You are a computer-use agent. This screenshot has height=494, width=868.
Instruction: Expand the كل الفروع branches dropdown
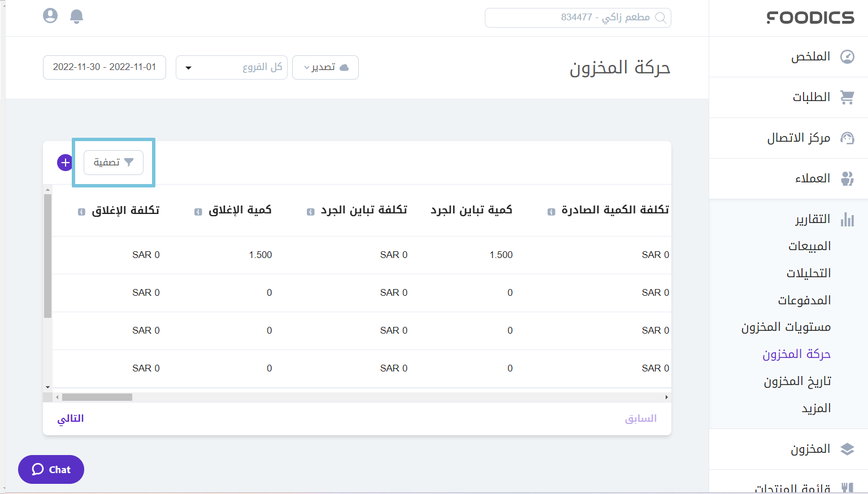(x=189, y=67)
